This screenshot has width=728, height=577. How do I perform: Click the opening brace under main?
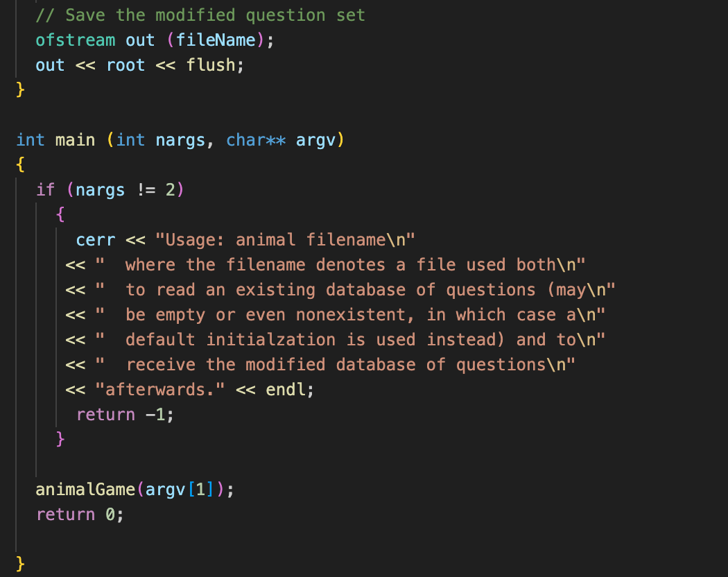20,164
